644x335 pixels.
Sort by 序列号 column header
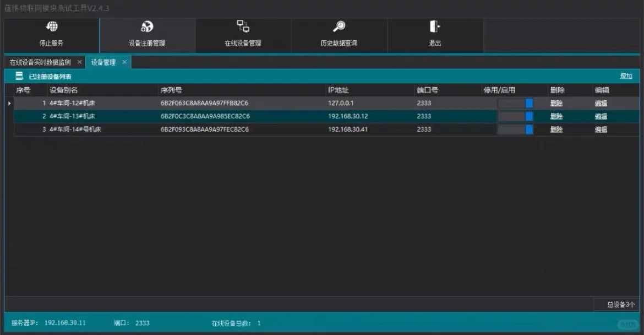171,90
